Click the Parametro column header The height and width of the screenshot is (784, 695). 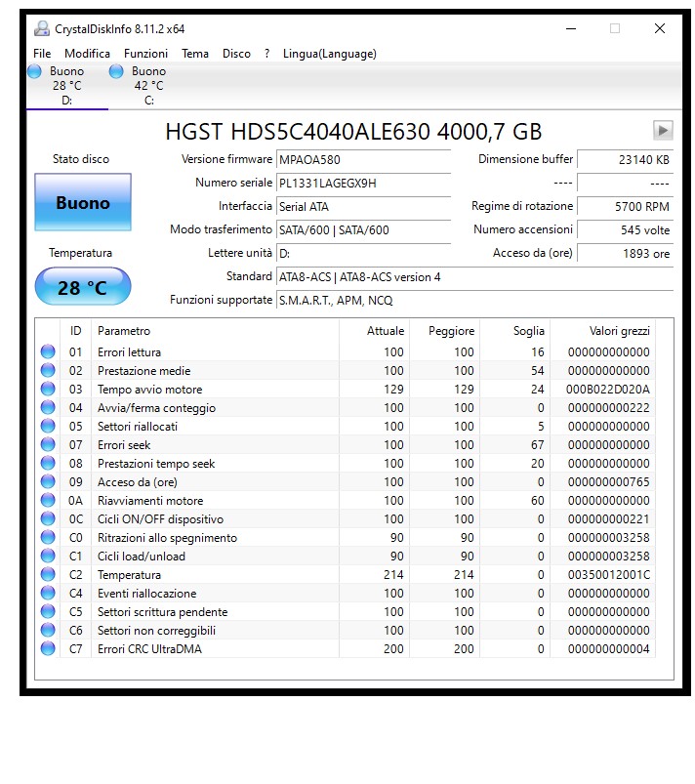click(x=215, y=331)
